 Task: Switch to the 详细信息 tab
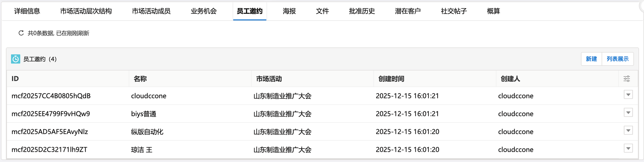point(27,11)
